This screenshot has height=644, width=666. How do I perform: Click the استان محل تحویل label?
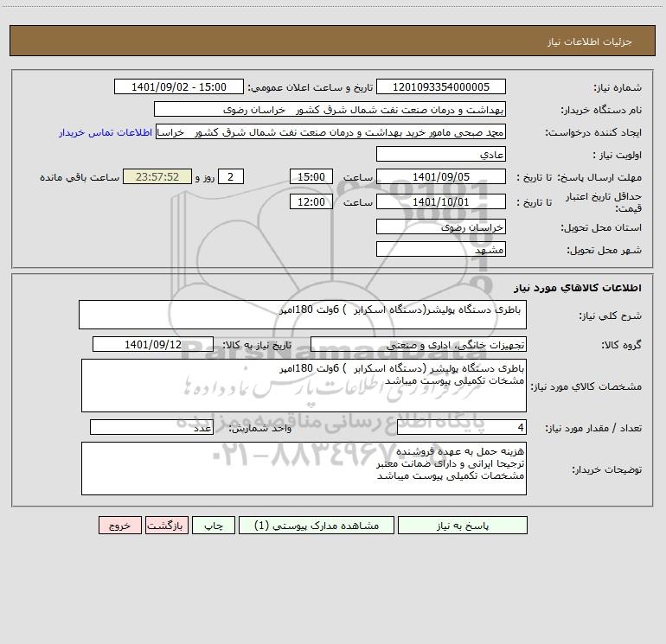601,227
